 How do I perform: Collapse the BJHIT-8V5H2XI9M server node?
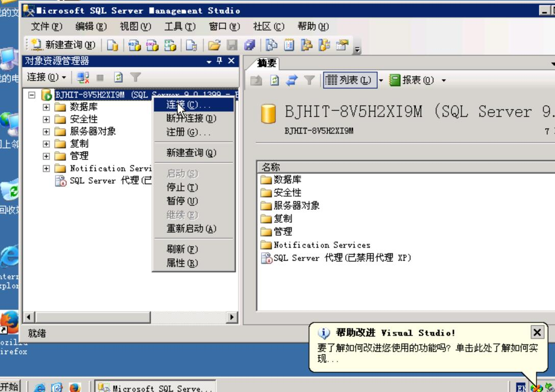(x=32, y=95)
